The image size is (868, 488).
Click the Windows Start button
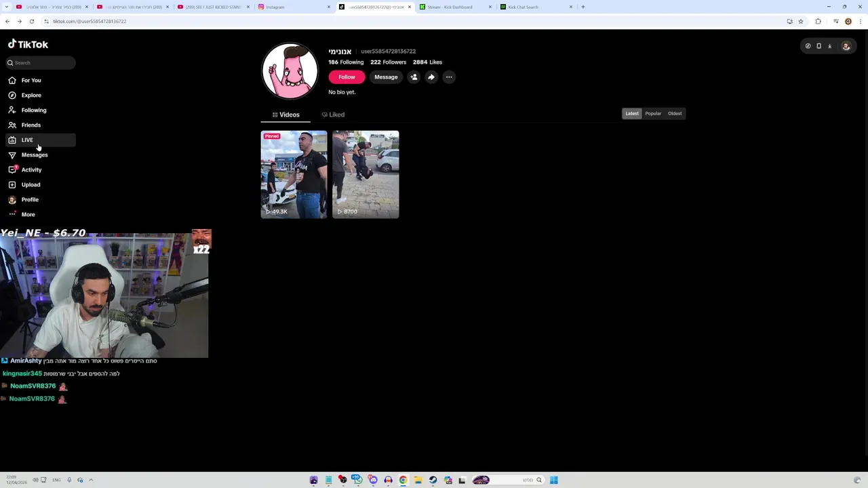tap(553, 480)
